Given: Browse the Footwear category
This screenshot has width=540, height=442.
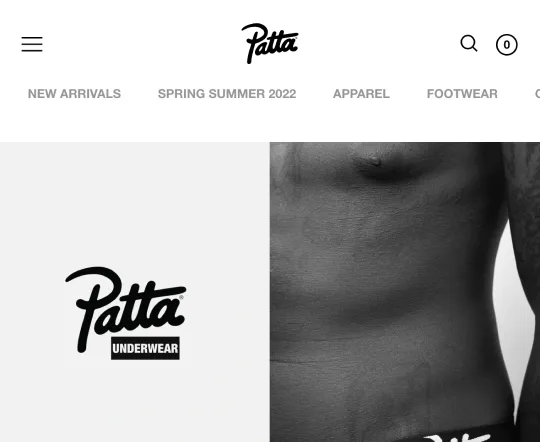Looking at the screenshot, I should 462,94.
